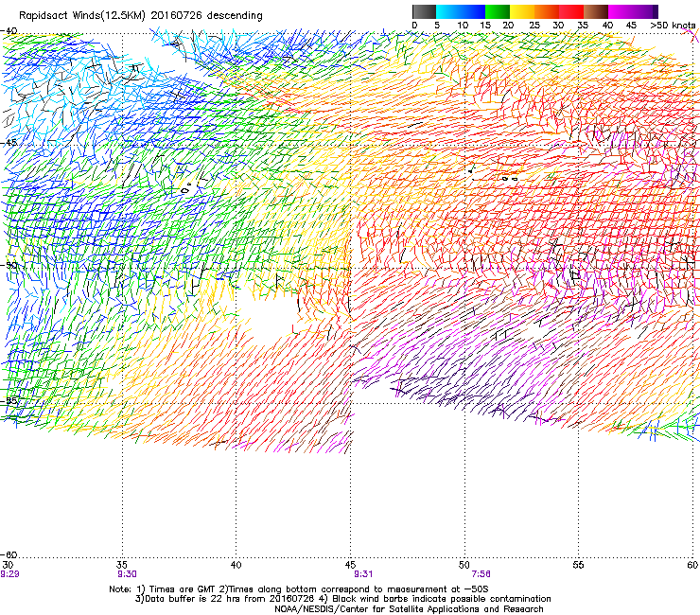Image resolution: width=700 pixels, height=615 pixels.
Task: Click longitude label '45' on the bottom axis
Action: pyautogui.click(x=350, y=565)
